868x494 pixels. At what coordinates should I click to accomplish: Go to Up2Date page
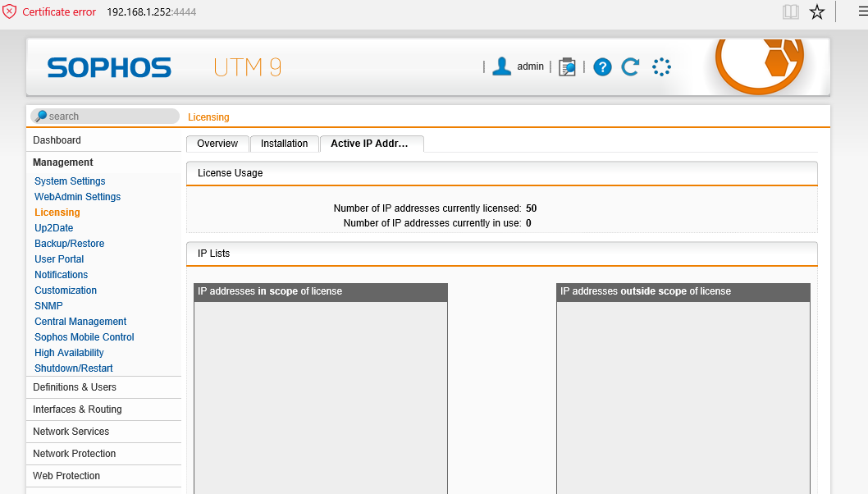point(53,227)
